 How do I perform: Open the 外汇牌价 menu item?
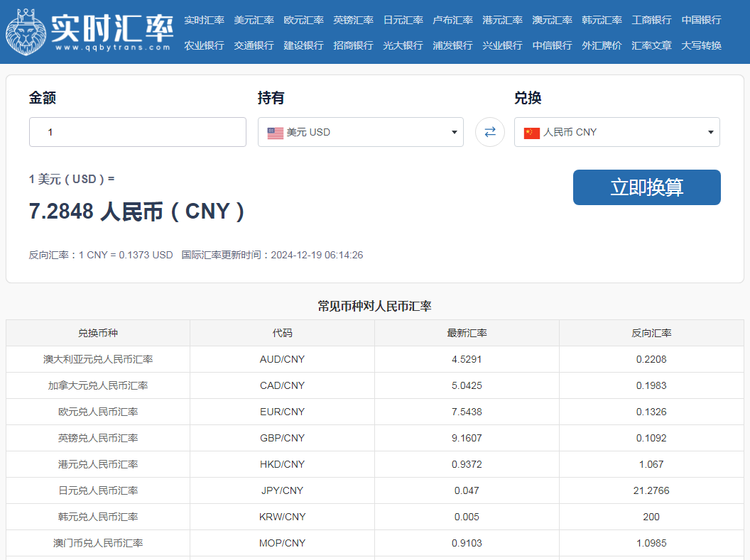[x=601, y=45]
